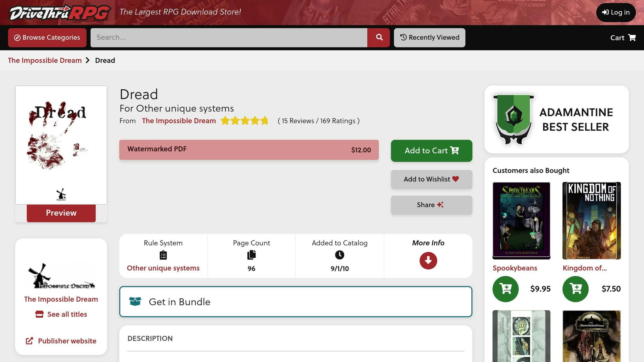
Task: Open Publisher website link
Action: coord(67,341)
